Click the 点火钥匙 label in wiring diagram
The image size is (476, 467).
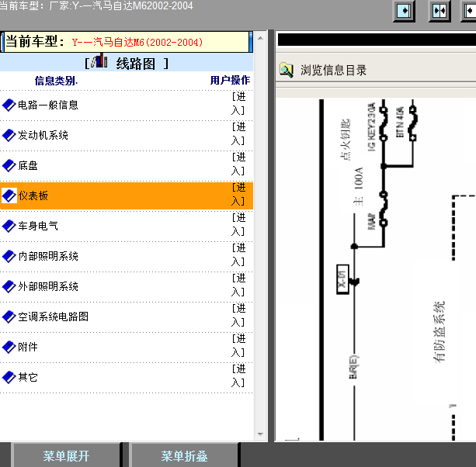[x=345, y=139]
